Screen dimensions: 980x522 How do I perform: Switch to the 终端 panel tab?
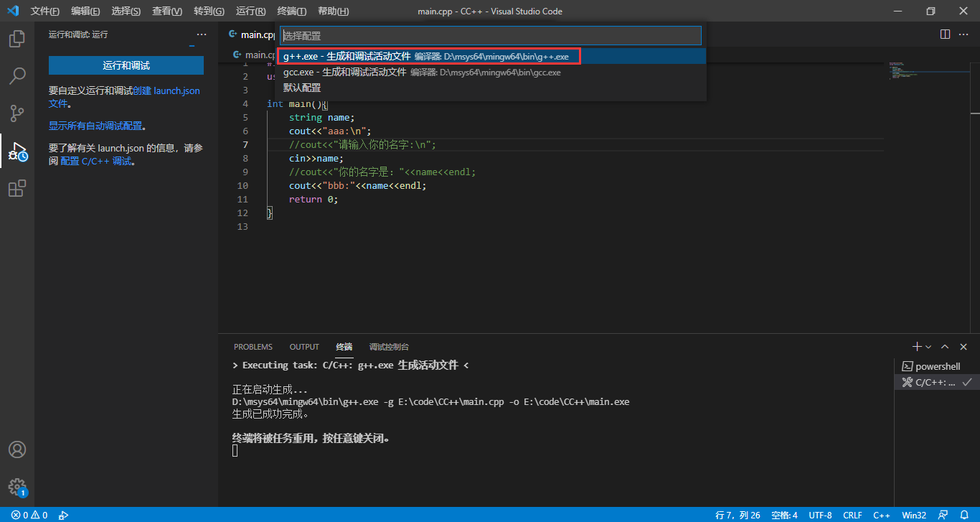344,347
